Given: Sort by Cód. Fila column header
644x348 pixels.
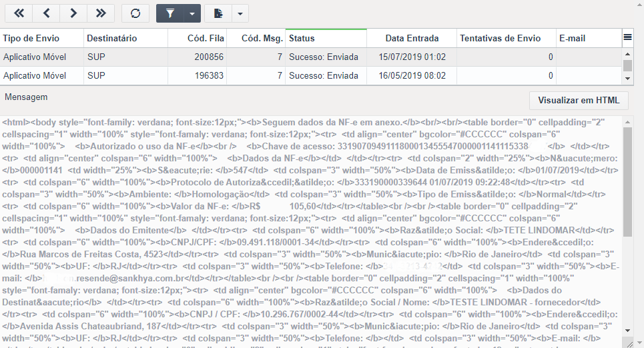Looking at the screenshot, I should tap(197, 38).
